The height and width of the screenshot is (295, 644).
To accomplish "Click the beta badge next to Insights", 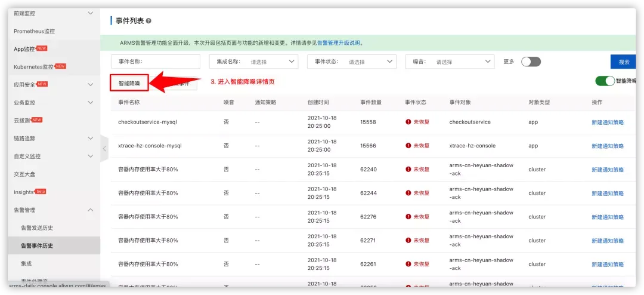I will 41,192.
